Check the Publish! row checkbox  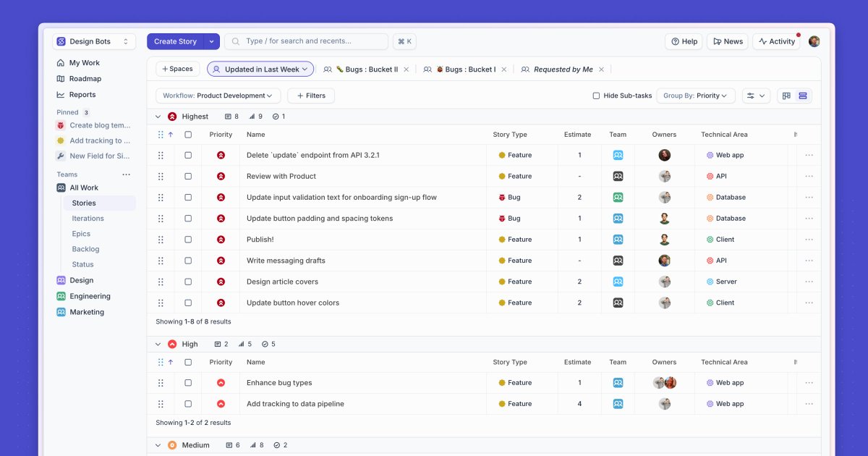(188, 240)
